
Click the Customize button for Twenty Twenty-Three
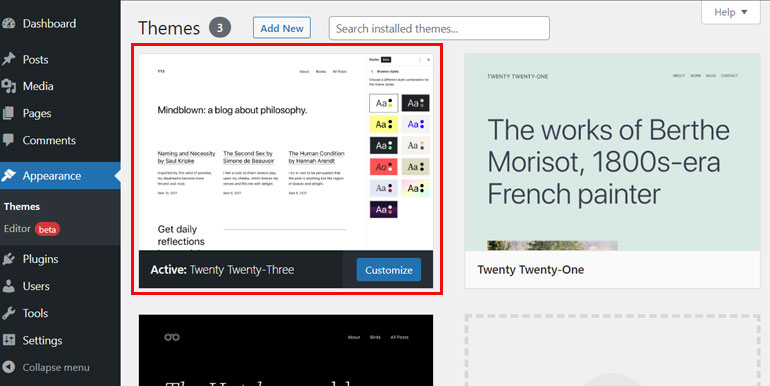point(388,270)
